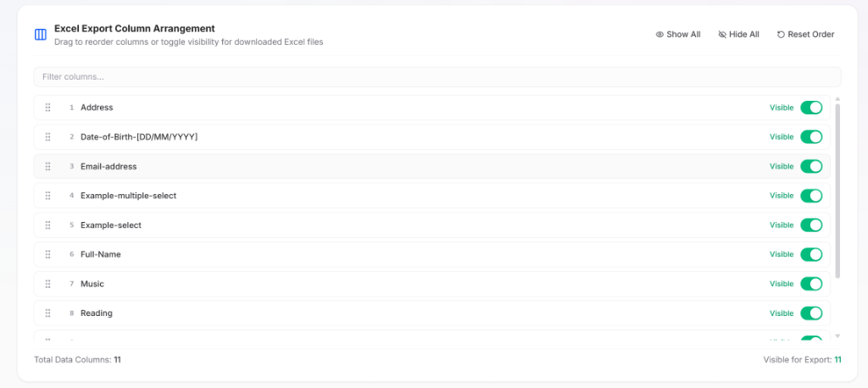
Task: Turn off Example-multiple-select visibility
Action: (x=811, y=196)
